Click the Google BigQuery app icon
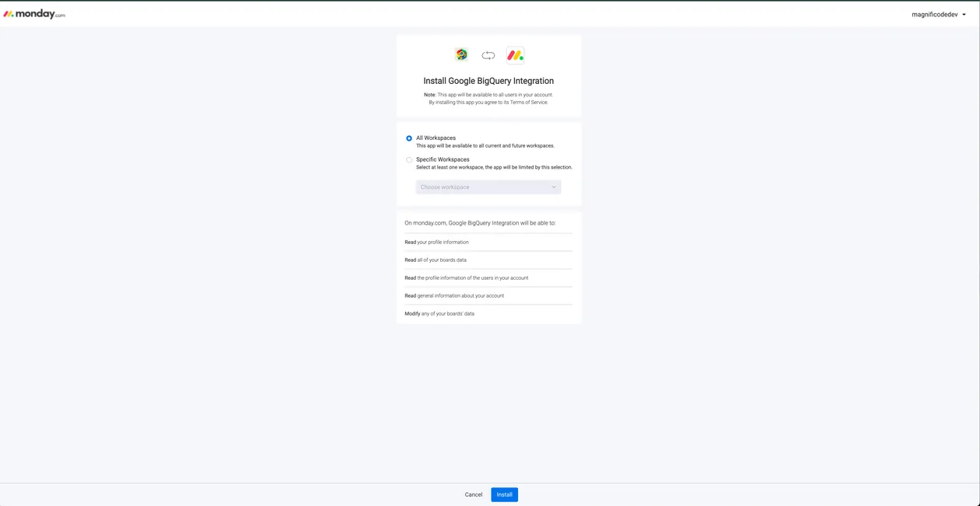Screen dimensions: 980x506 point(461,54)
